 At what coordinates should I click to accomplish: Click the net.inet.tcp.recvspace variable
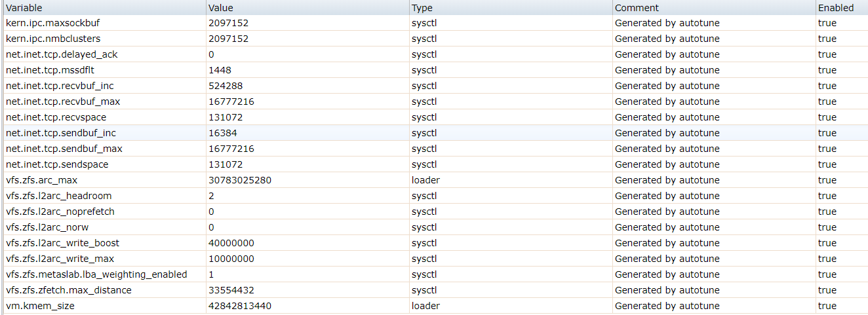(x=56, y=117)
